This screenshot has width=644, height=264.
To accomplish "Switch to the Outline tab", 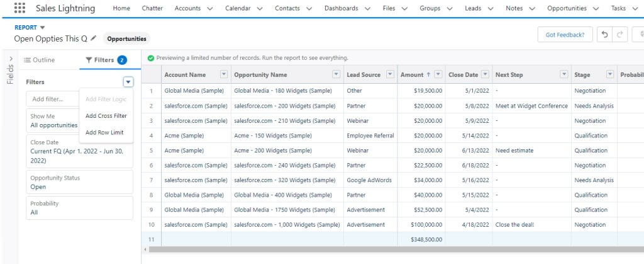I will (39, 60).
